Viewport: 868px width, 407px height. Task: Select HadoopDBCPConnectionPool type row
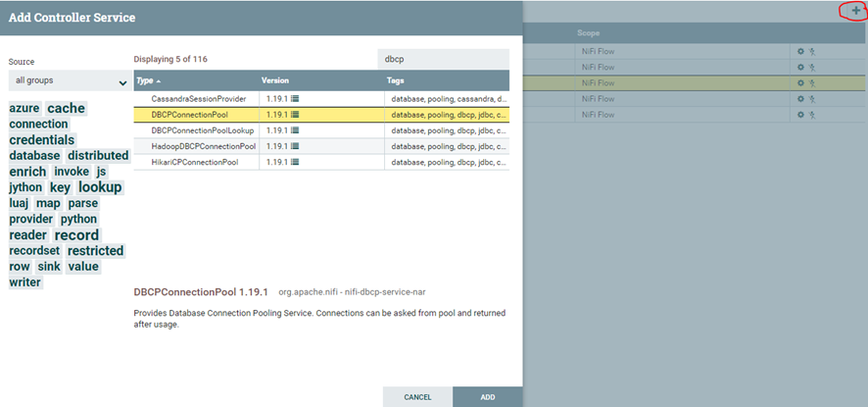coord(321,147)
